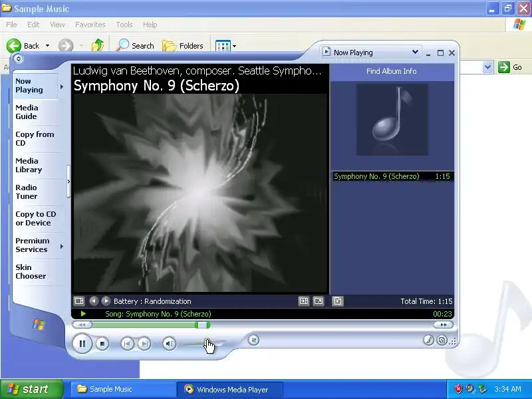This screenshot has height=399, width=532.
Task: Click the Windows logo in the player
Action: tap(39, 325)
